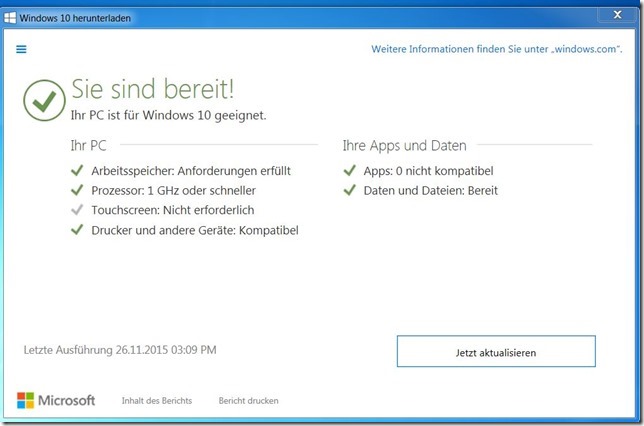Click 'Arbeitsspeicher: Anforderungen erfüllt' text
Screen dimensions: 644x426
191,171
